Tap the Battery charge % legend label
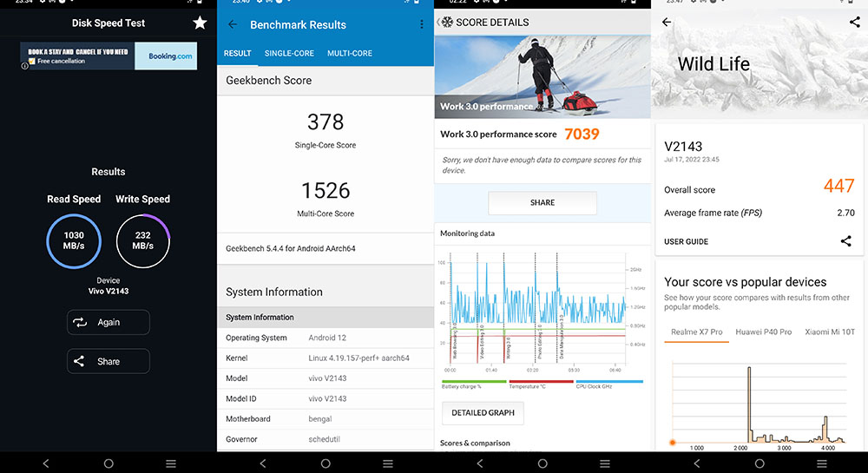 pos(461,386)
